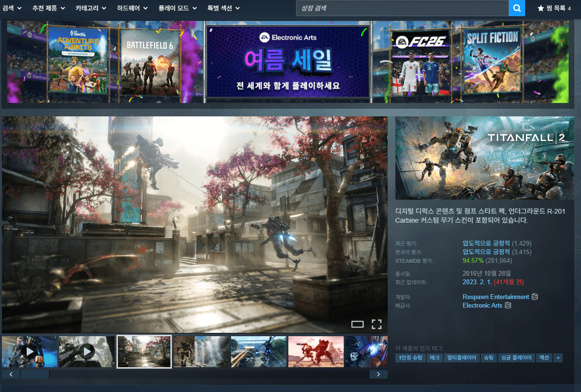
Task: Expand the 검색 menu
Action: pos(11,8)
